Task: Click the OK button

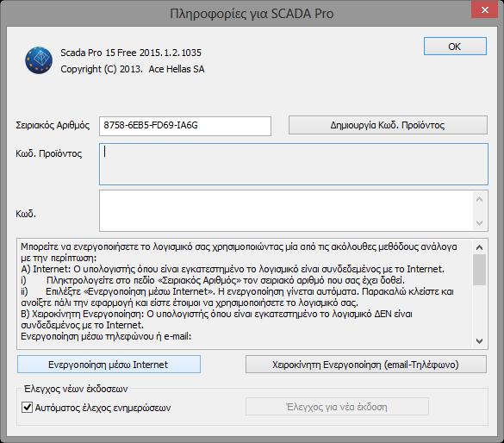Action: pos(455,47)
